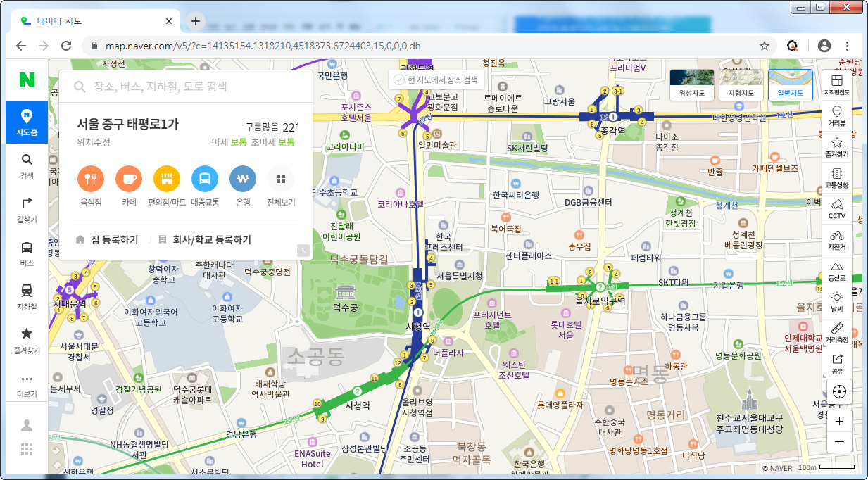This screenshot has width=868, height=480.
Task: Open the apps grid icon in the sidebar
Action: click(27, 448)
